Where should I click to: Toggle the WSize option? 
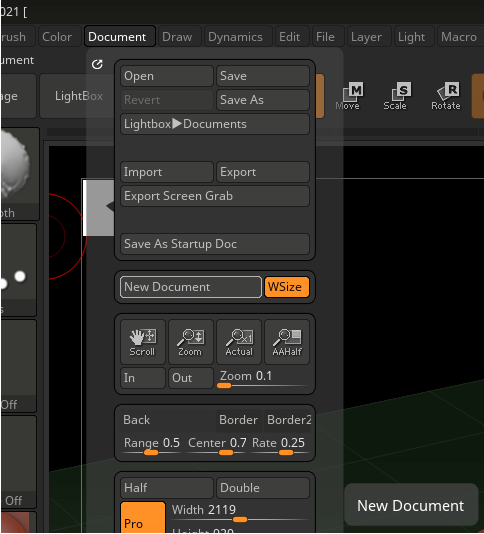pos(287,287)
